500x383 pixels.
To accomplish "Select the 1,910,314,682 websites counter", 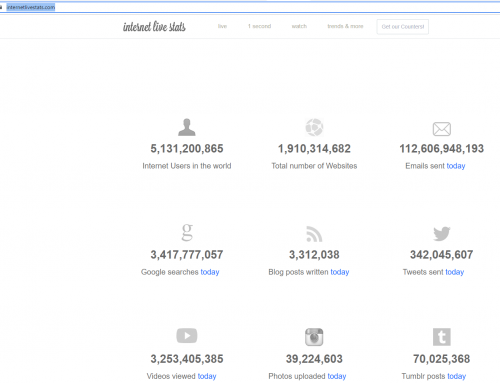I will pyautogui.click(x=314, y=149).
